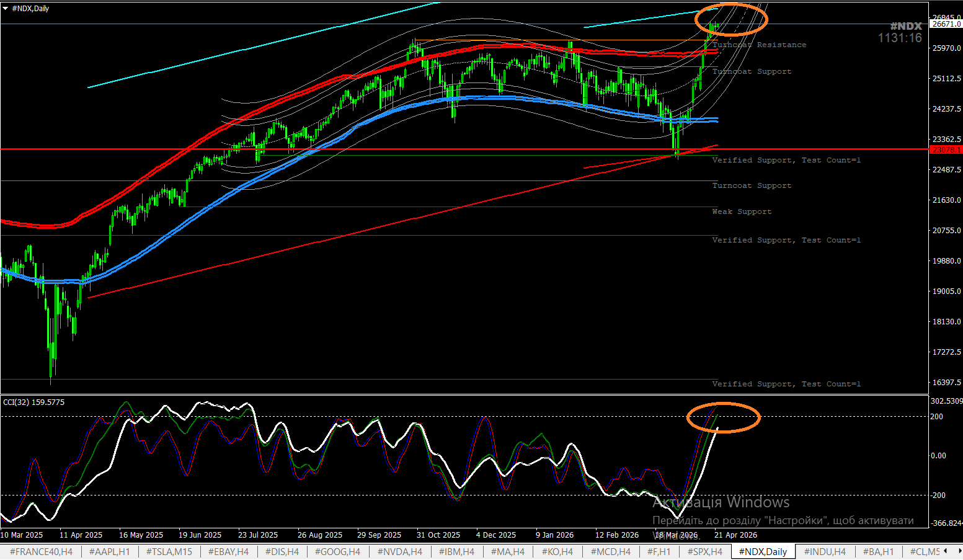Switch to the #INDU,H4 chart
The width and height of the screenshot is (963, 560).
tap(825, 551)
